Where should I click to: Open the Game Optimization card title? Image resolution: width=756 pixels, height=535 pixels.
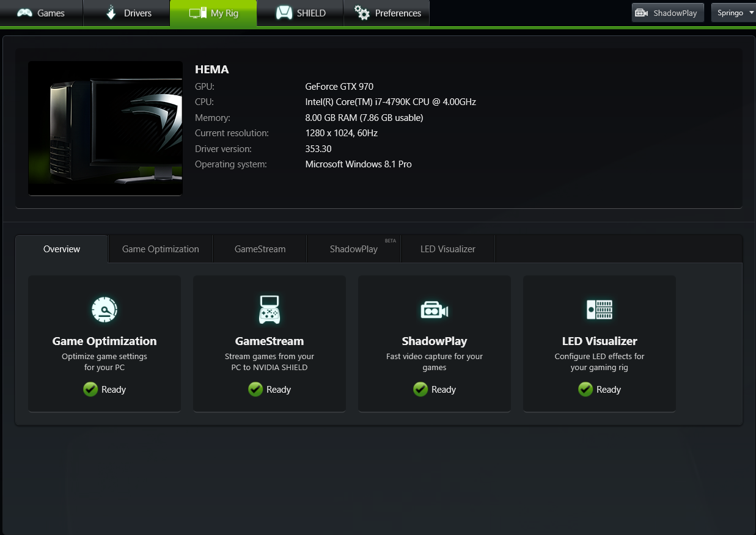point(105,341)
